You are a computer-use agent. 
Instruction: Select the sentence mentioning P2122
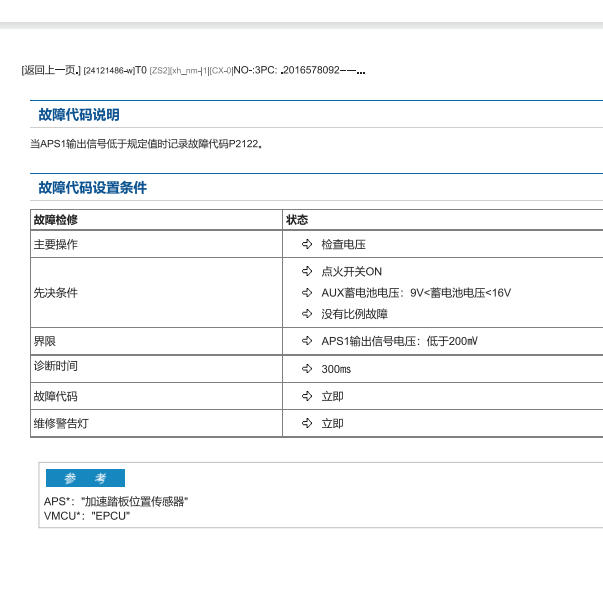(x=147, y=144)
